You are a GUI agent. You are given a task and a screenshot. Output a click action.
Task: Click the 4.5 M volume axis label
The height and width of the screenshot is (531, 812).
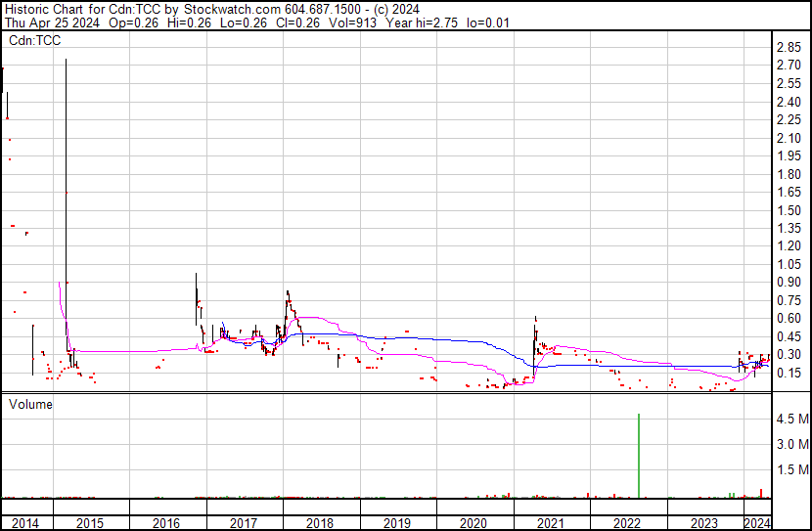[792, 420]
